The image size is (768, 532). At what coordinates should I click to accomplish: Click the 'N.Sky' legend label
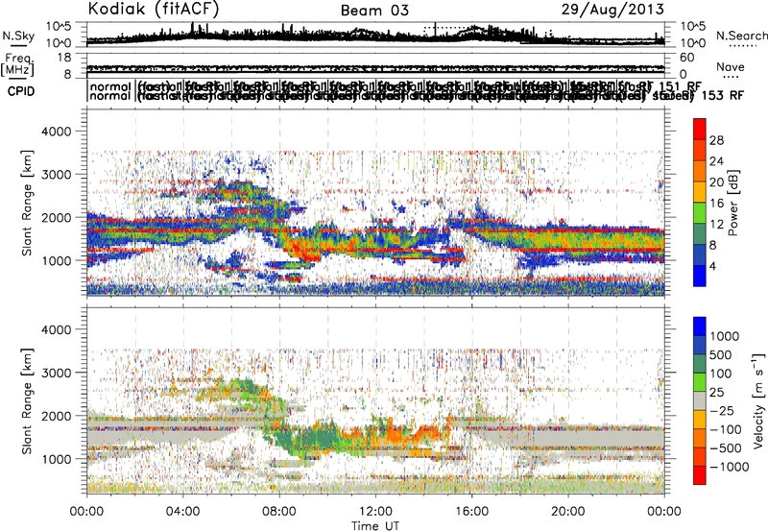coord(18,36)
